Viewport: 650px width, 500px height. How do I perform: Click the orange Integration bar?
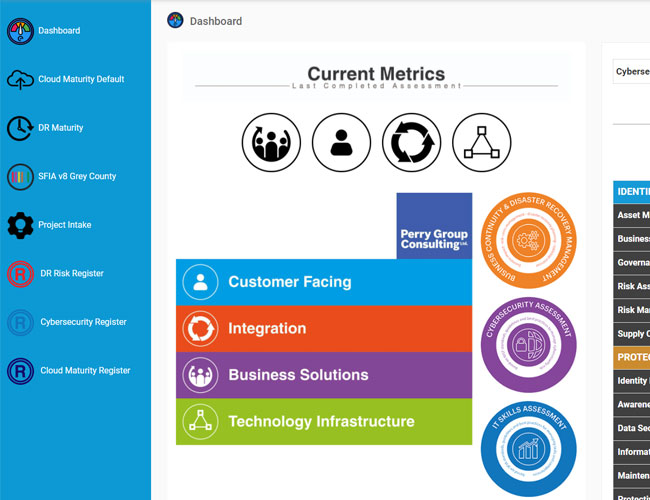[x=324, y=329]
